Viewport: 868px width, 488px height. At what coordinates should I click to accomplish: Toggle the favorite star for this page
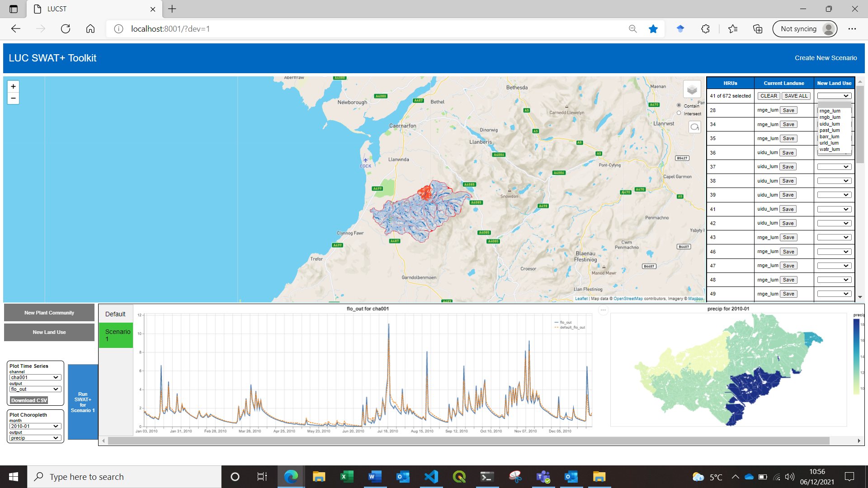click(x=653, y=29)
